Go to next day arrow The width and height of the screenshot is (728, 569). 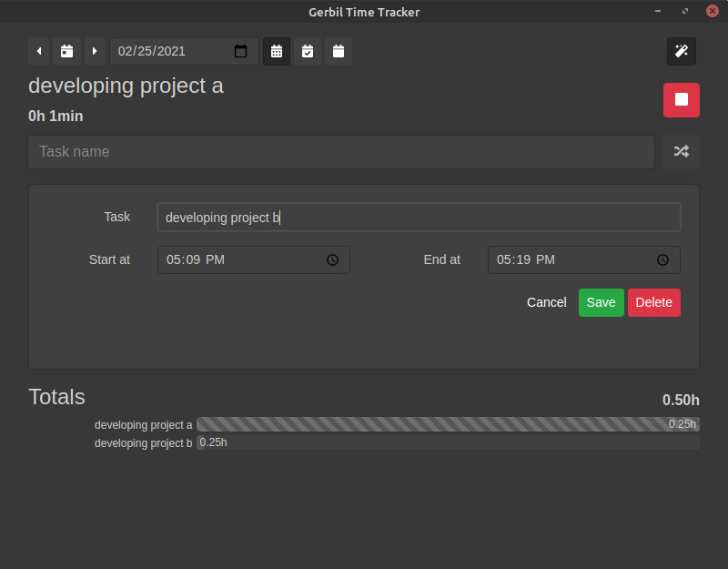[95, 51]
